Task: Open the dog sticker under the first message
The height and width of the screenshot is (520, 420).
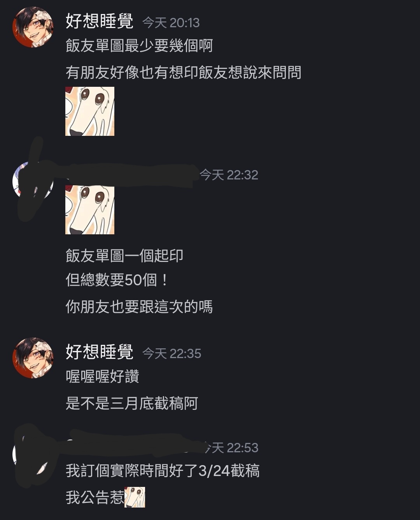Action: [x=90, y=111]
